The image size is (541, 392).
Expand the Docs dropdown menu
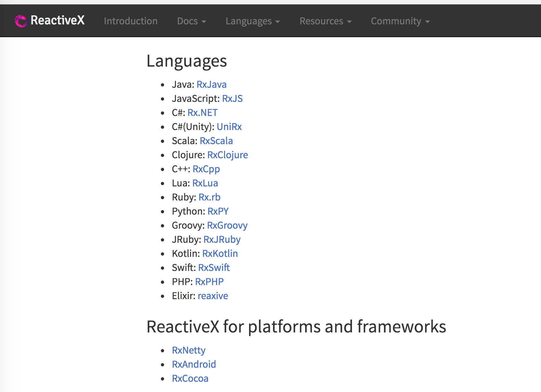pos(192,21)
